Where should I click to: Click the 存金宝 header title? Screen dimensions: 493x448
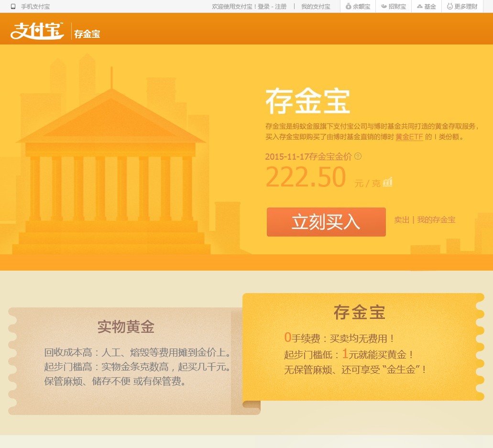click(87, 34)
